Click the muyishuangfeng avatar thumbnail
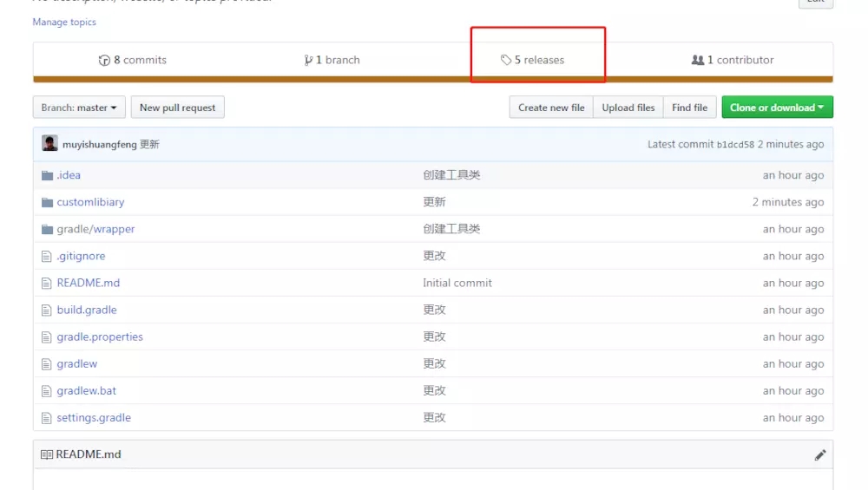868x490 pixels. (49, 143)
